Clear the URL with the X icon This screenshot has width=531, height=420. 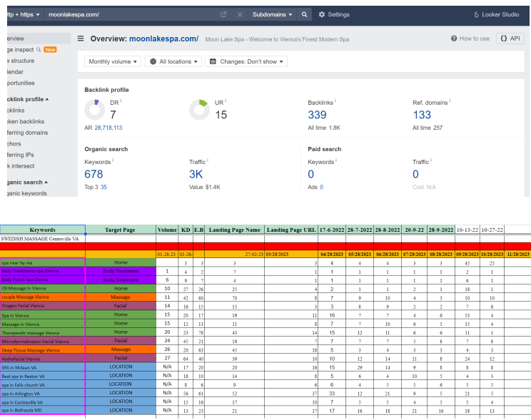pos(239,14)
